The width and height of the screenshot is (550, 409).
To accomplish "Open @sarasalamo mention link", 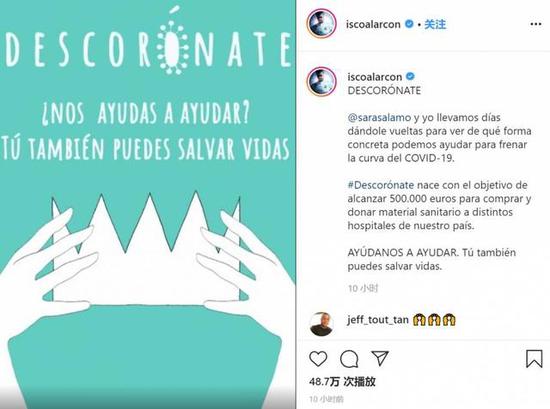I will coord(379,118).
